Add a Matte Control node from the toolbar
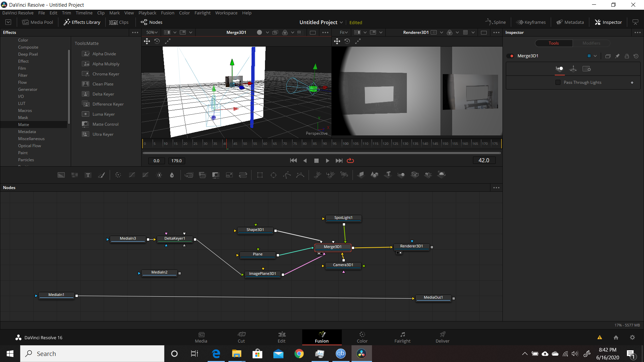 216,175
